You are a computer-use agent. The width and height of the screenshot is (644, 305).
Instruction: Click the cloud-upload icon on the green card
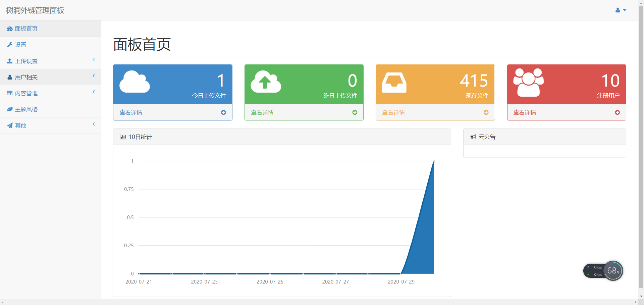coord(266,82)
